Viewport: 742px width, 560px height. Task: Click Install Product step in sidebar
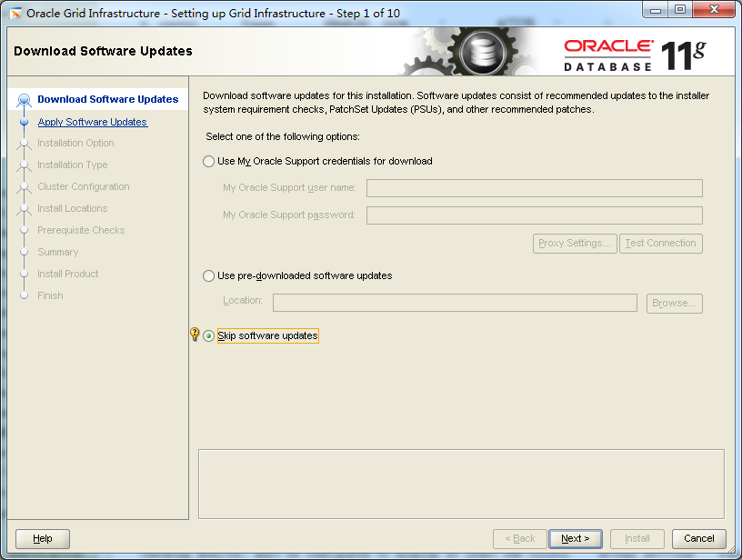[67, 274]
